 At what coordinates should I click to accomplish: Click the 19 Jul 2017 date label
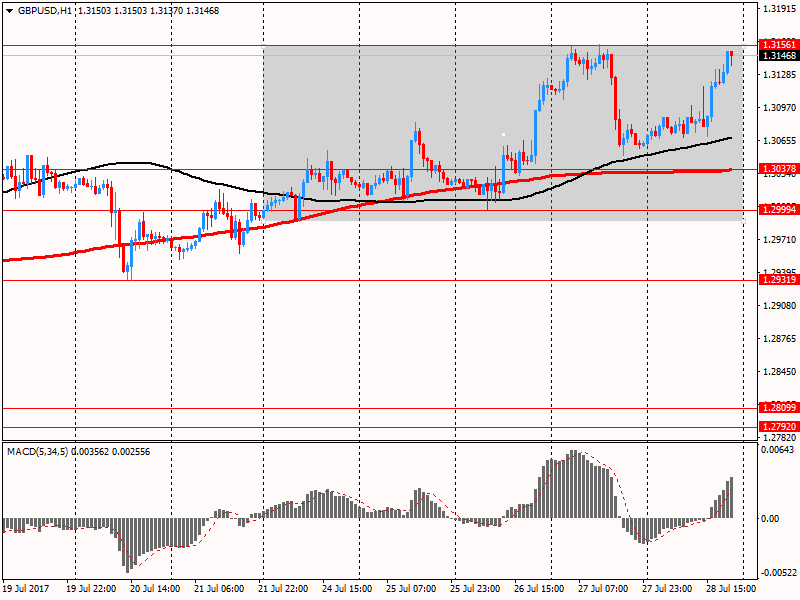(x=26, y=589)
